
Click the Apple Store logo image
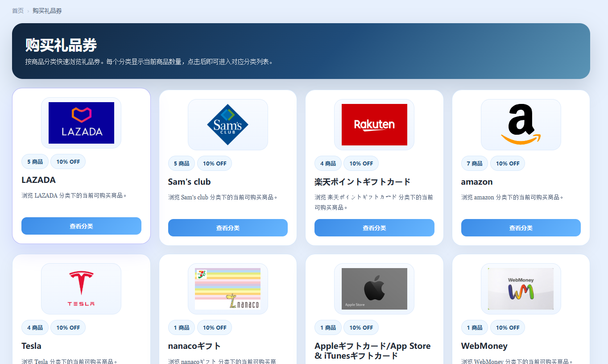(x=374, y=288)
